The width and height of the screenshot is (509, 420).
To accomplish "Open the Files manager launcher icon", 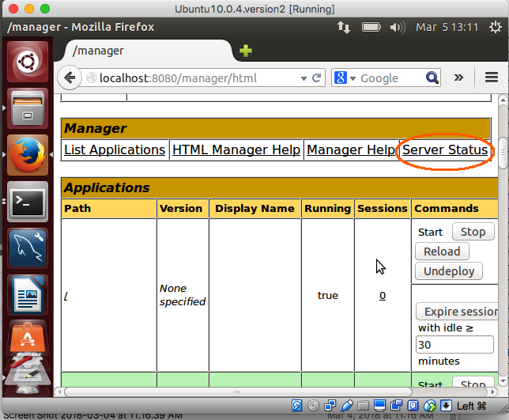I will pyautogui.click(x=28, y=108).
